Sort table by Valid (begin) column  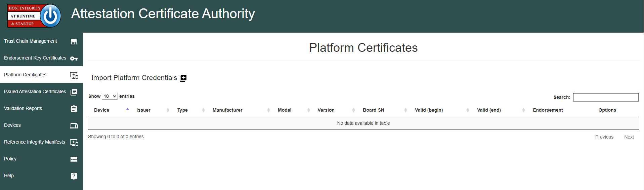click(440, 110)
